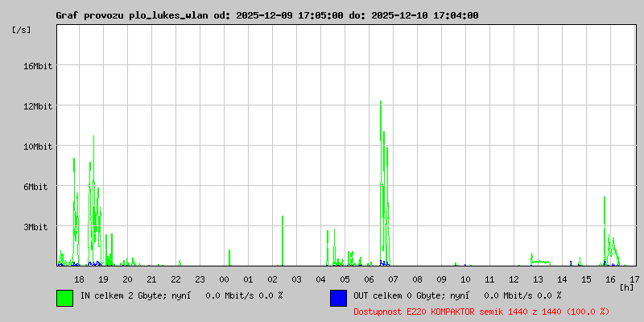Click the 3Mbit y-axis label

35,227
